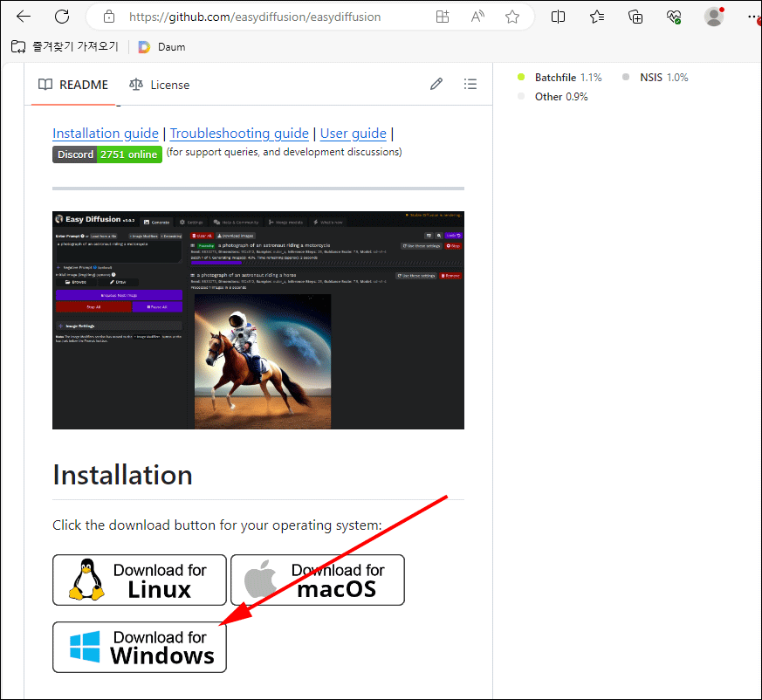
Task: Click the Batchfile 1.1% language entry
Action: point(559,78)
